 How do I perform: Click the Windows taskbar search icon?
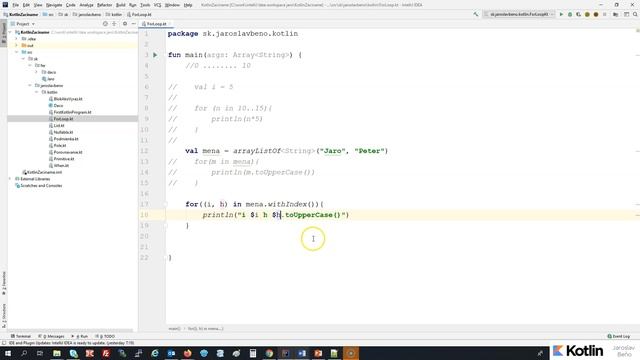coord(24,353)
